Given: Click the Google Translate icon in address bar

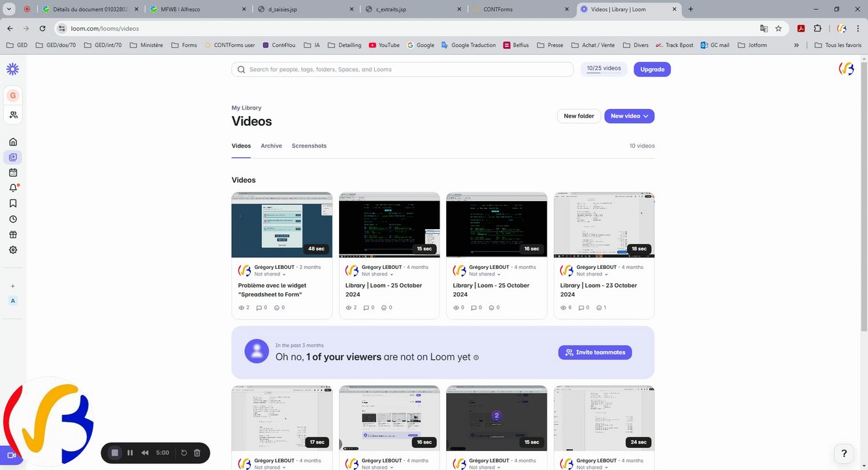Looking at the screenshot, I should click(764, 29).
